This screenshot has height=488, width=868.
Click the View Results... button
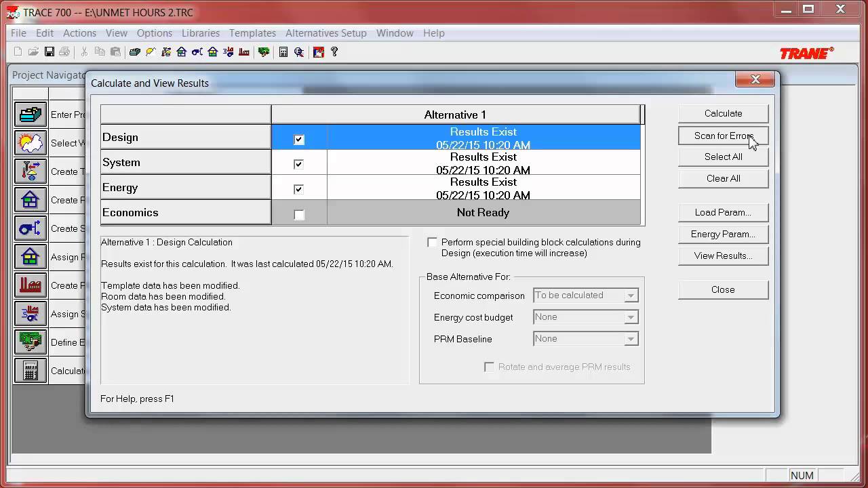pos(723,256)
